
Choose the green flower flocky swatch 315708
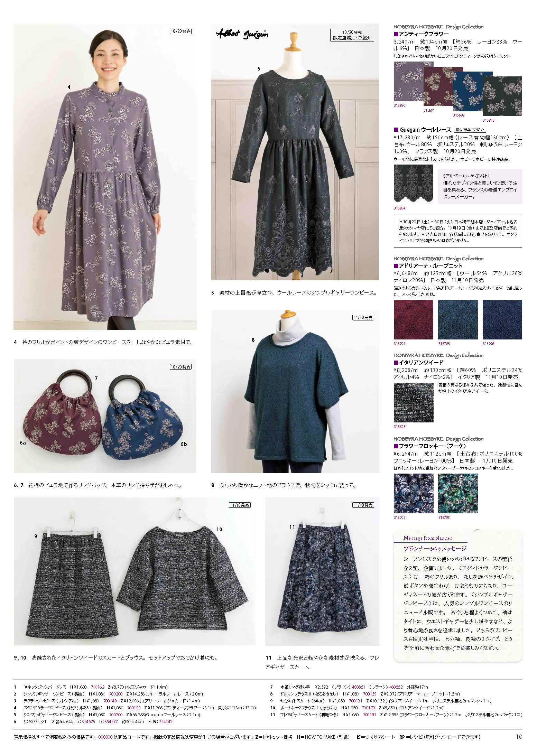click(458, 493)
